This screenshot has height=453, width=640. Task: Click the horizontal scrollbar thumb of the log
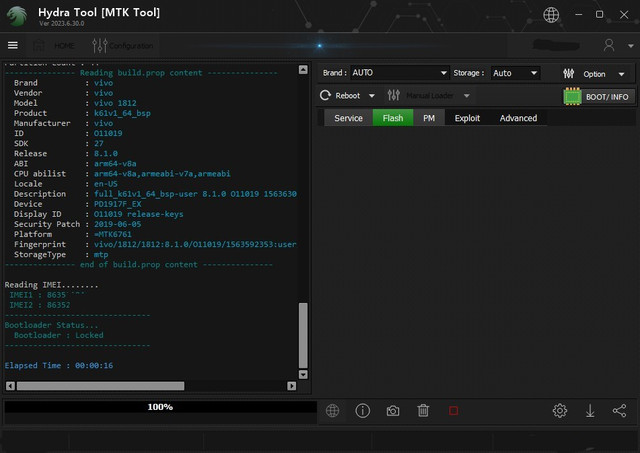tap(100, 386)
